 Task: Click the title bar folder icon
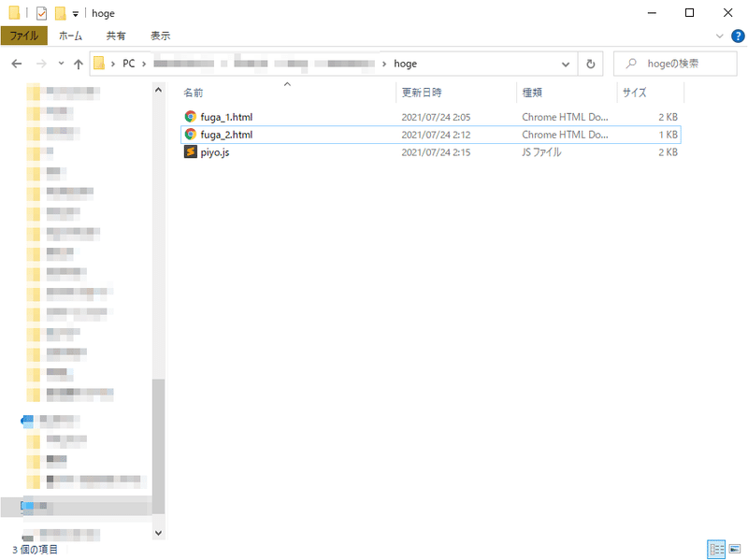pos(14,13)
